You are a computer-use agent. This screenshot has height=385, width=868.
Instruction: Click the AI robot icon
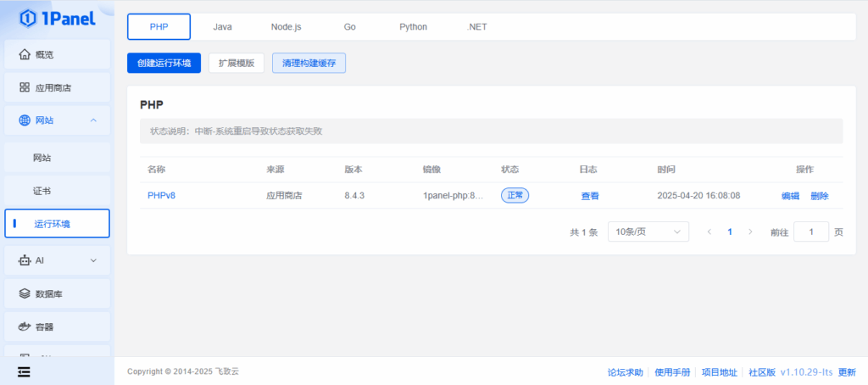(x=25, y=260)
